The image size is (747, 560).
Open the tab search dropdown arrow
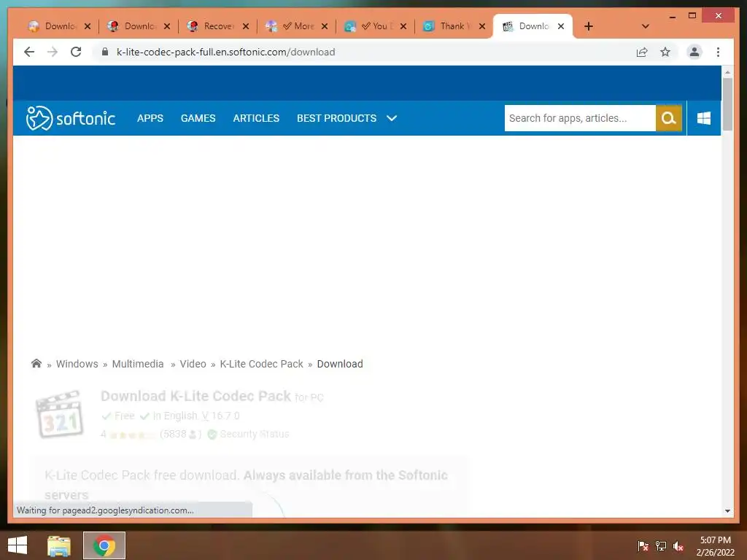646,26
